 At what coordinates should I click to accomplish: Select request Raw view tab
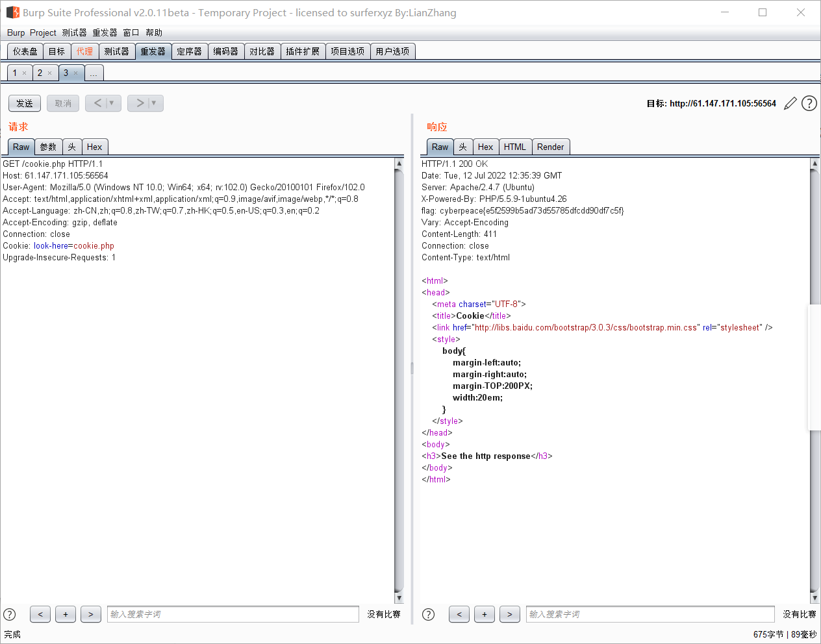[21, 147]
